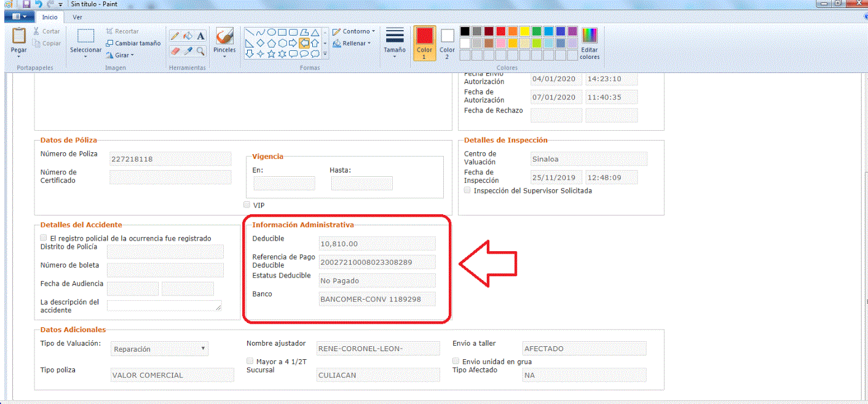Click the Undo arrow in quick access toolbar

tap(38, 4)
